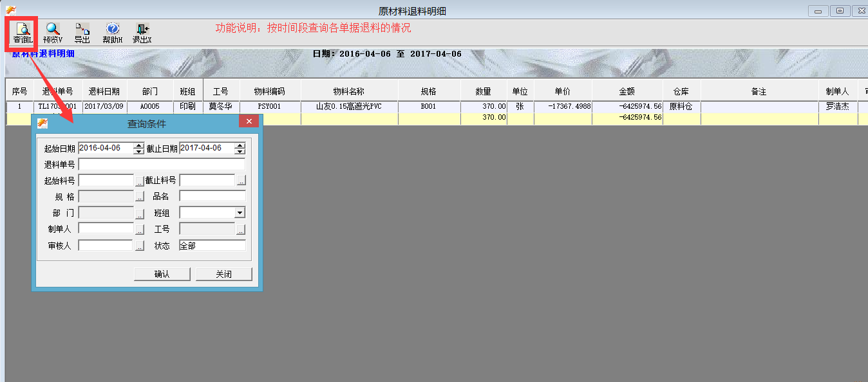Select cell 原料仓 in the table
Screen dimensions: 868x382
[681, 107]
